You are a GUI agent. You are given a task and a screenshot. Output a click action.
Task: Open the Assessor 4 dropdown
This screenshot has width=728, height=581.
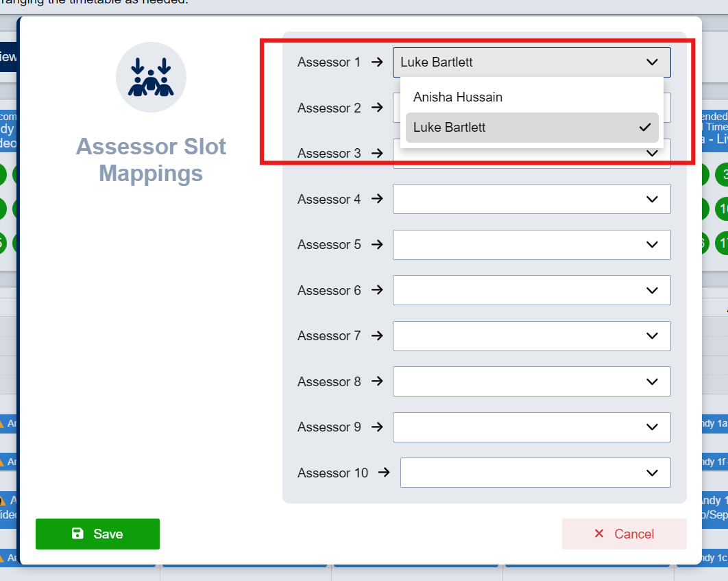coord(532,199)
